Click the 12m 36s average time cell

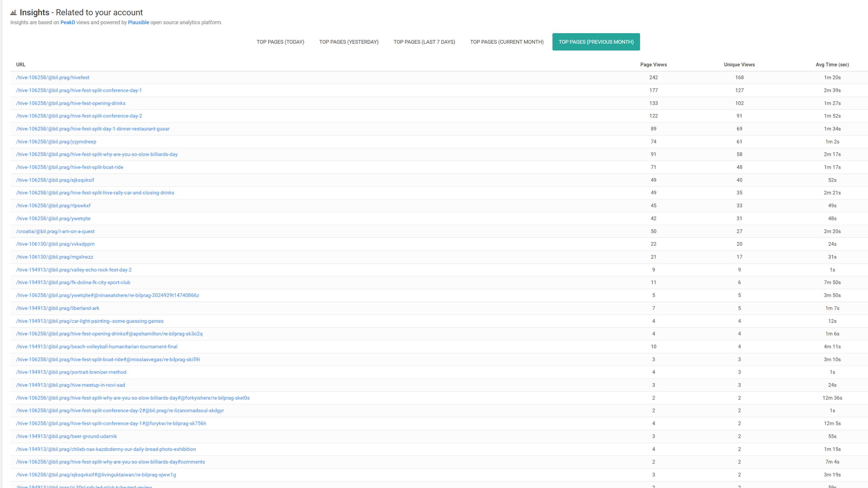click(x=832, y=398)
